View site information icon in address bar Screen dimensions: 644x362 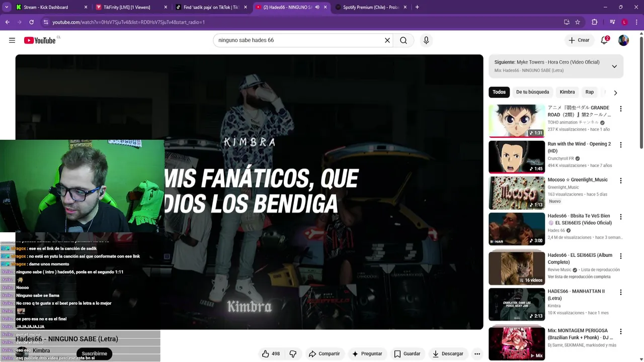46,22
